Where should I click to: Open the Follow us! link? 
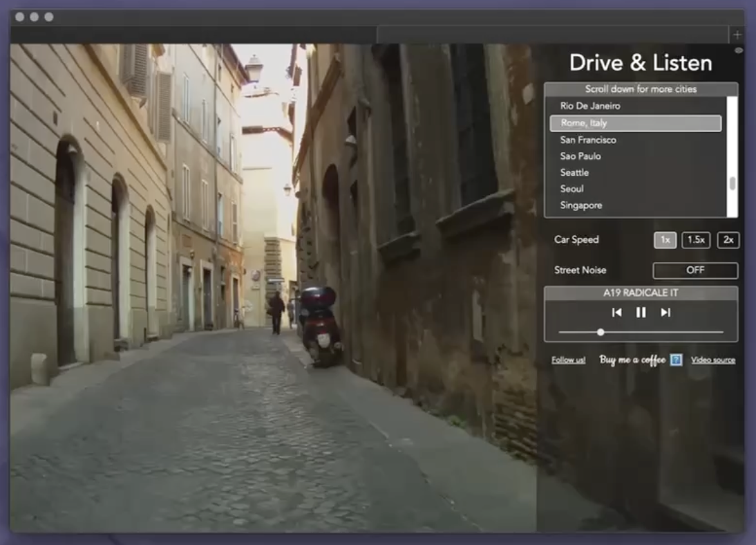pyautogui.click(x=569, y=360)
